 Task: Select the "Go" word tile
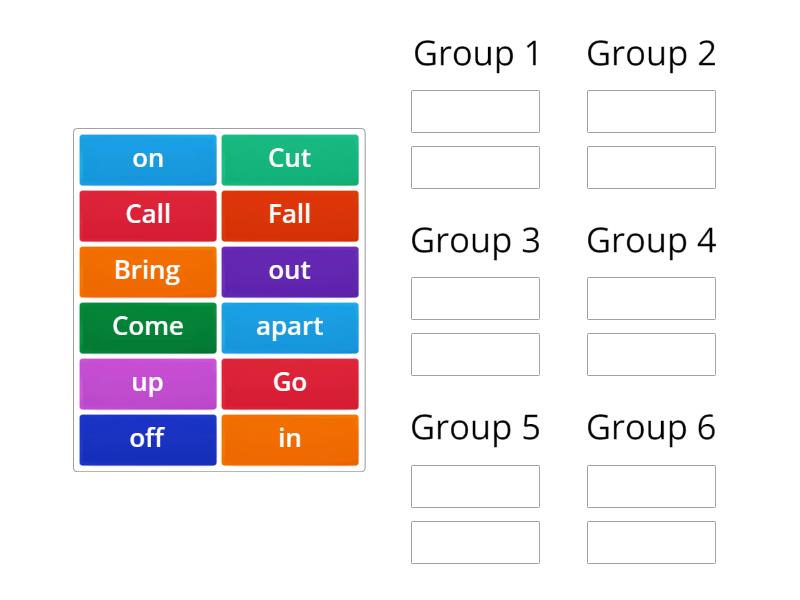290,382
